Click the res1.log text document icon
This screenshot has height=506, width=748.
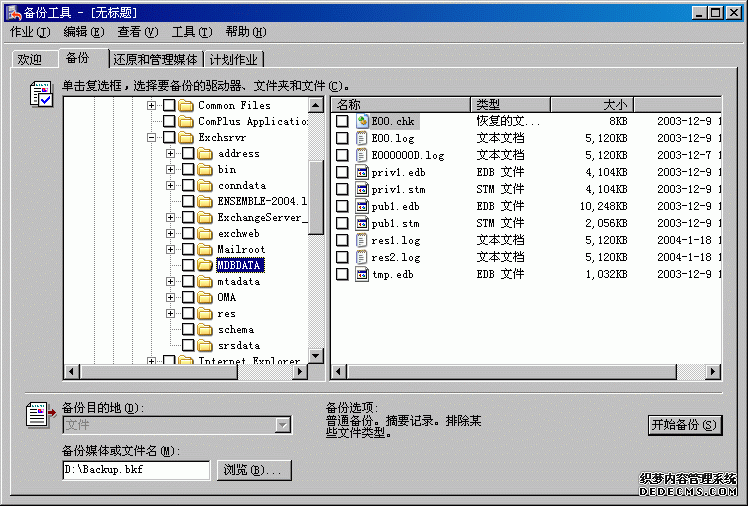(x=362, y=240)
